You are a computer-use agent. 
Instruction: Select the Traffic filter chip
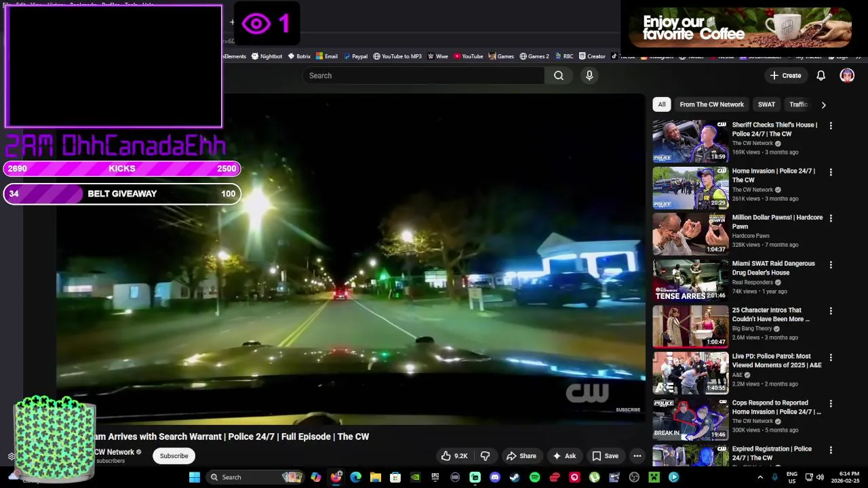pyautogui.click(x=799, y=104)
